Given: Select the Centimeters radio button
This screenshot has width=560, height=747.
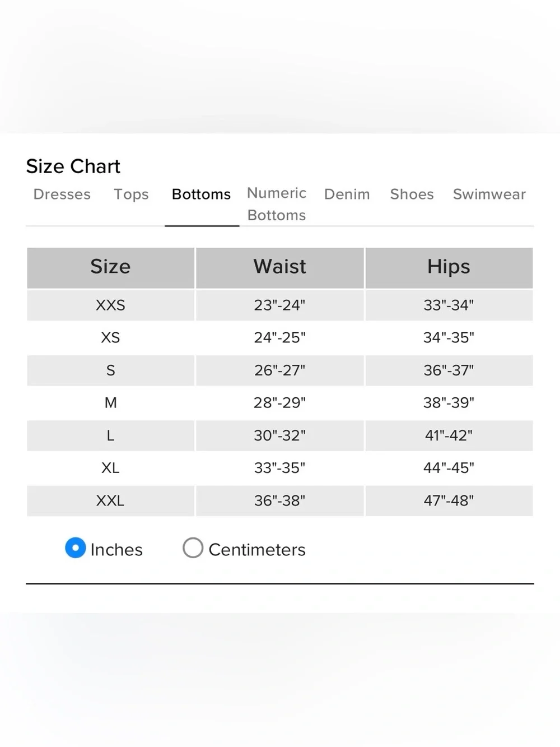Looking at the screenshot, I should point(193,548).
